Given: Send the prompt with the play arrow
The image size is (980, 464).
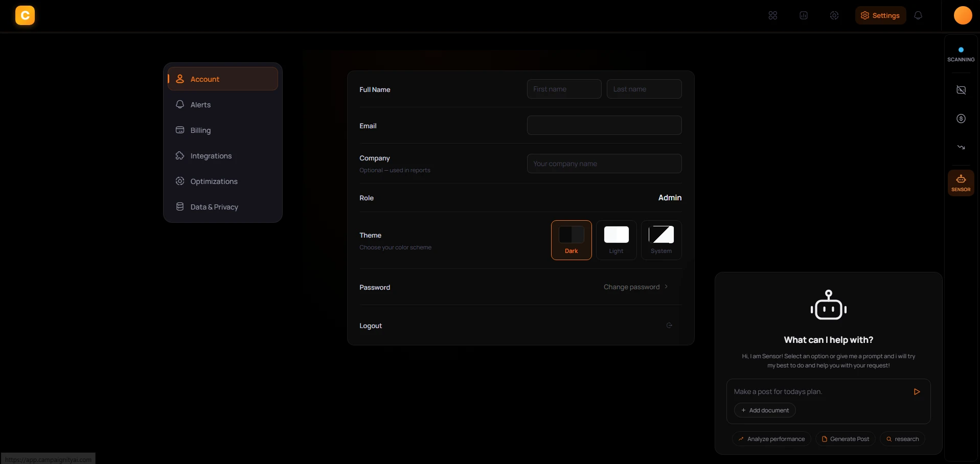Looking at the screenshot, I should [917, 392].
